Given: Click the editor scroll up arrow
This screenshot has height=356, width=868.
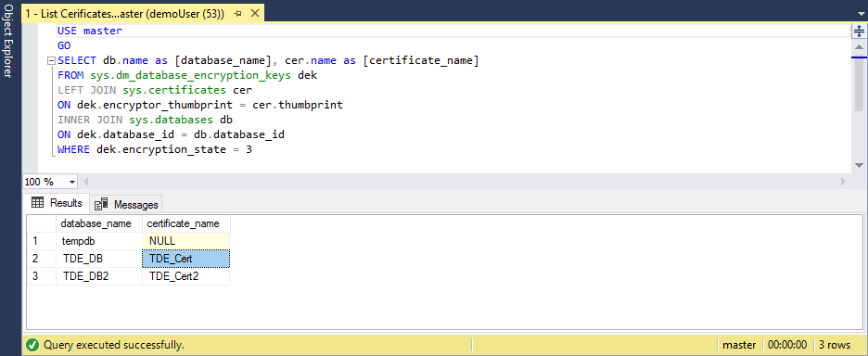Looking at the screenshot, I should coord(859,46).
